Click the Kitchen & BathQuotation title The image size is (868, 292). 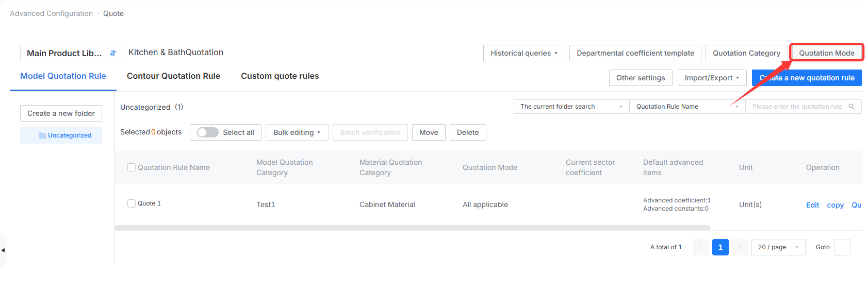click(x=176, y=53)
